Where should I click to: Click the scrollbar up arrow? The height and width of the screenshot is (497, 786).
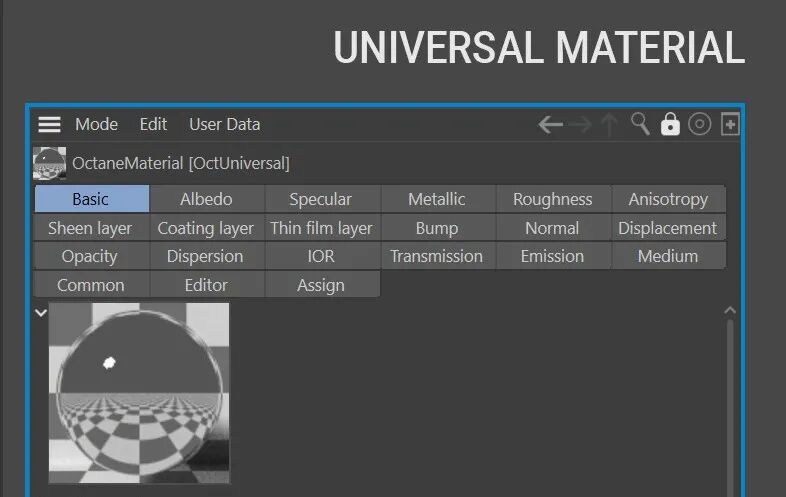point(730,310)
